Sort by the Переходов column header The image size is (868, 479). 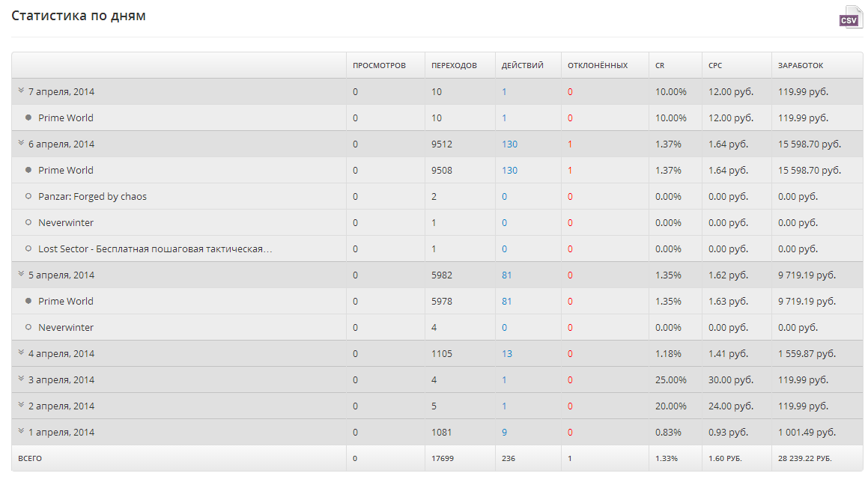click(x=454, y=66)
